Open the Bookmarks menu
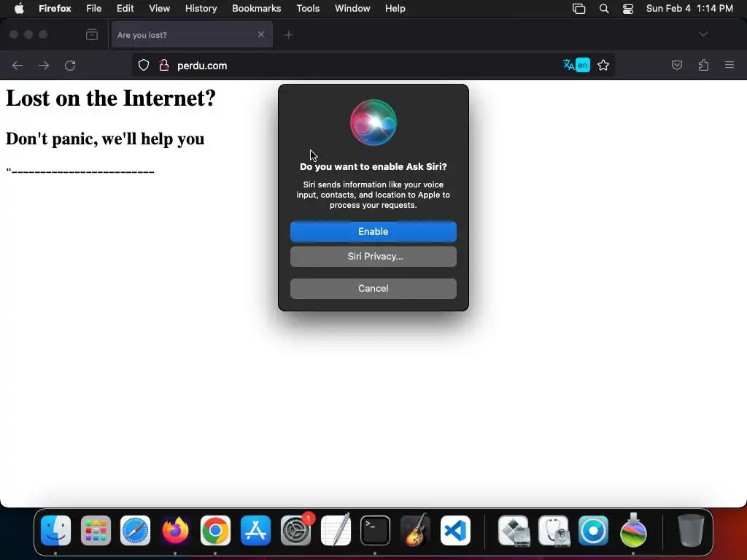Viewport: 747px width, 560px height. pyautogui.click(x=256, y=9)
